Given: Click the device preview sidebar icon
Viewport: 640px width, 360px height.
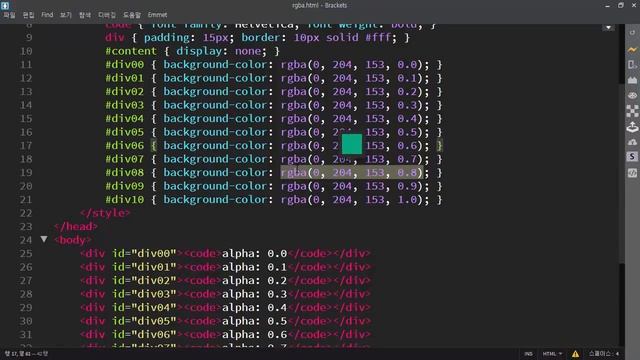Looking at the screenshot, I should 632,65.
